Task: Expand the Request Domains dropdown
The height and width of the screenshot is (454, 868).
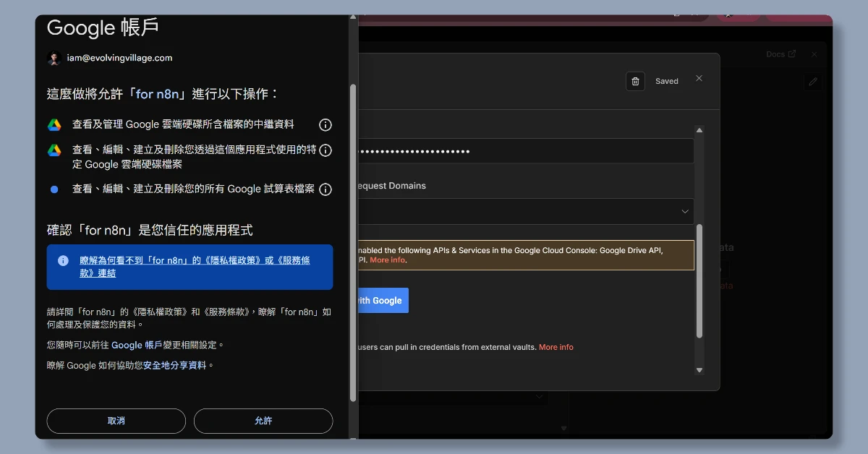Action: point(526,211)
